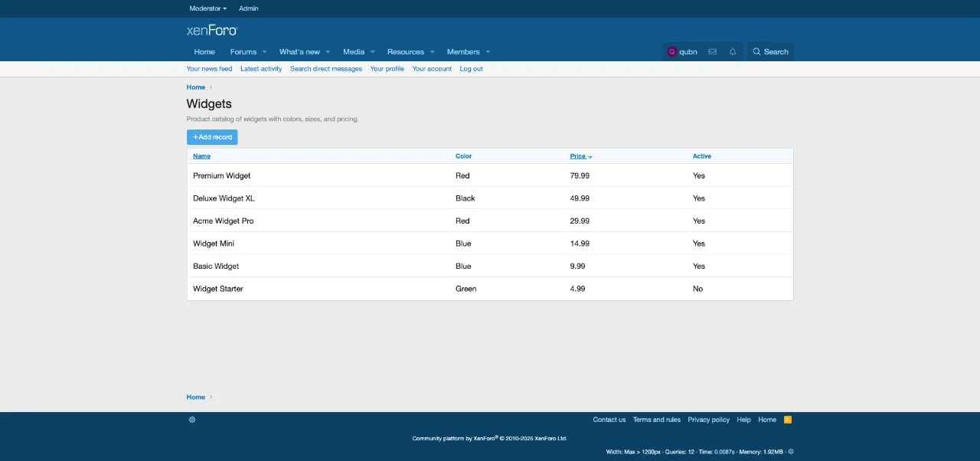Click the qubn user avatar
980x461 pixels.
click(672, 52)
